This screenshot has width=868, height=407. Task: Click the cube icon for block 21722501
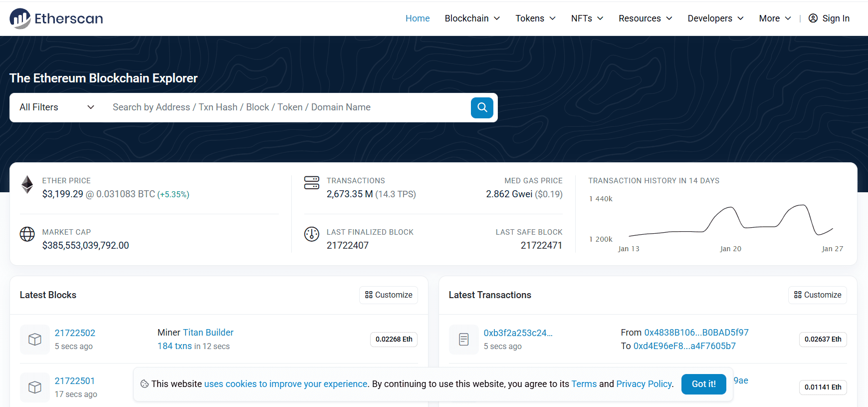click(35, 388)
